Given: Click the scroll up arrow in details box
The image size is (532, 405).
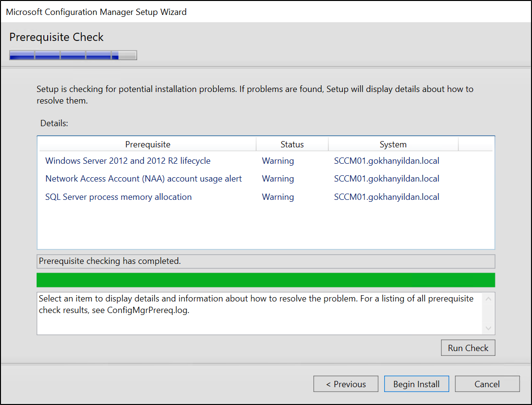Looking at the screenshot, I should [488, 299].
